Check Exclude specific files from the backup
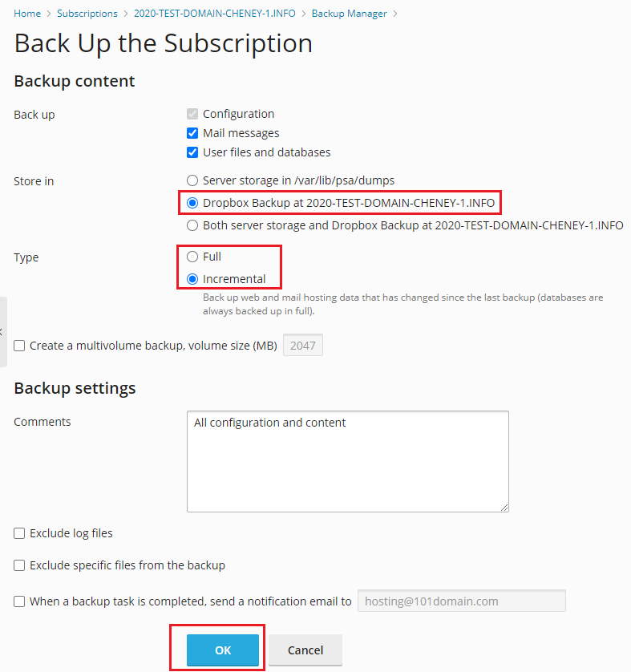The image size is (631, 672). coord(19,565)
